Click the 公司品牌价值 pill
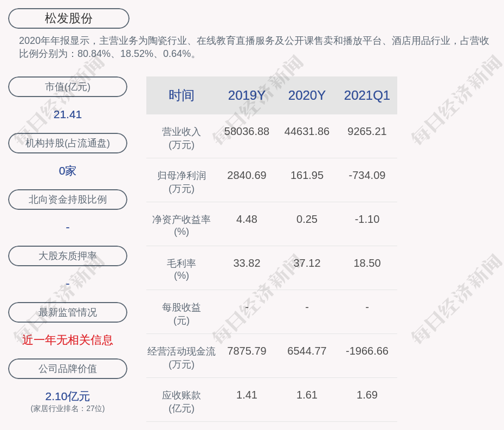The width and height of the screenshot is (504, 430). coord(68,369)
